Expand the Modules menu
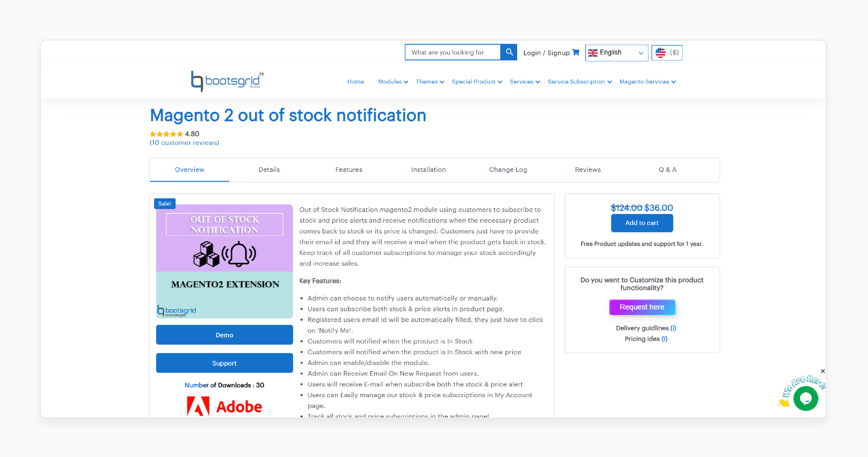Screen dimensions: 868x457 [x=393, y=82]
